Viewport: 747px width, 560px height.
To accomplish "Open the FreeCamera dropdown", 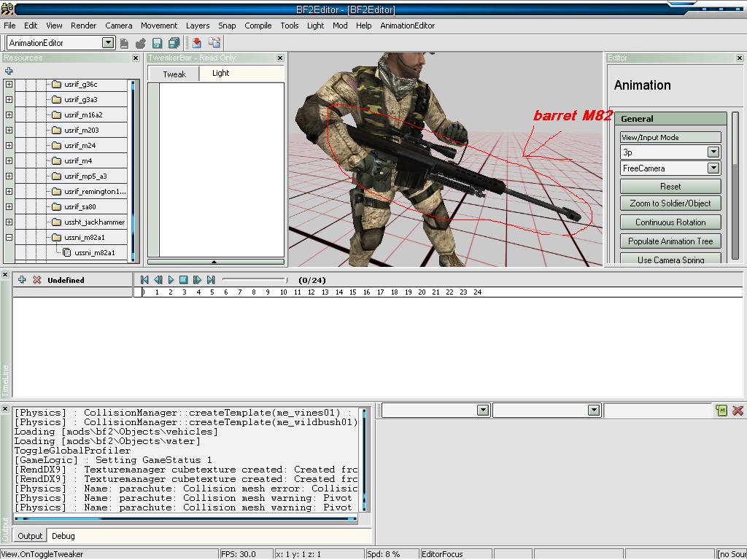I will [x=713, y=168].
